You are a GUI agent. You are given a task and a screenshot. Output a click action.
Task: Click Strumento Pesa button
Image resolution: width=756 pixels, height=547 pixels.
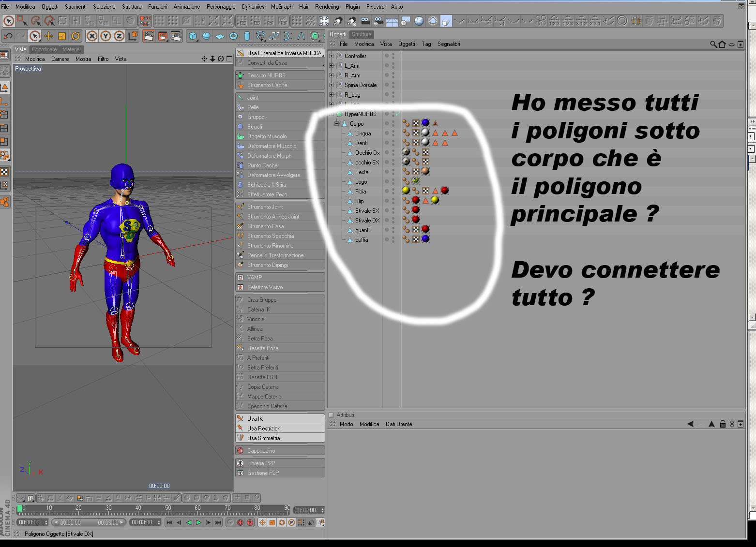coord(280,226)
